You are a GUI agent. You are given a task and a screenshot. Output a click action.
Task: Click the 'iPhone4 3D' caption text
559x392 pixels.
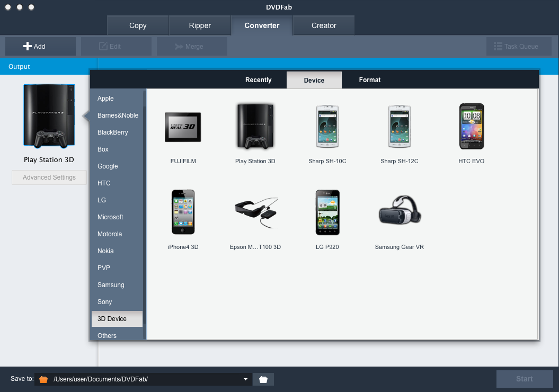click(183, 247)
